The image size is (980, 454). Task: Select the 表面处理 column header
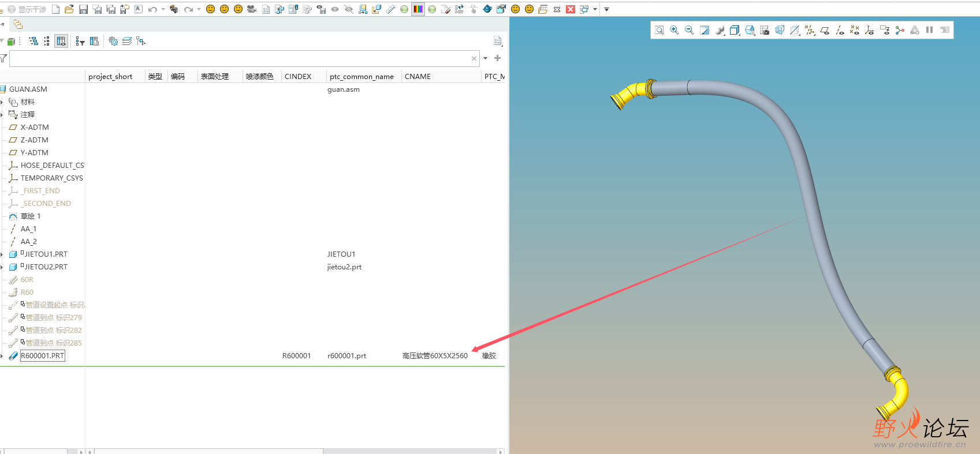pos(219,76)
